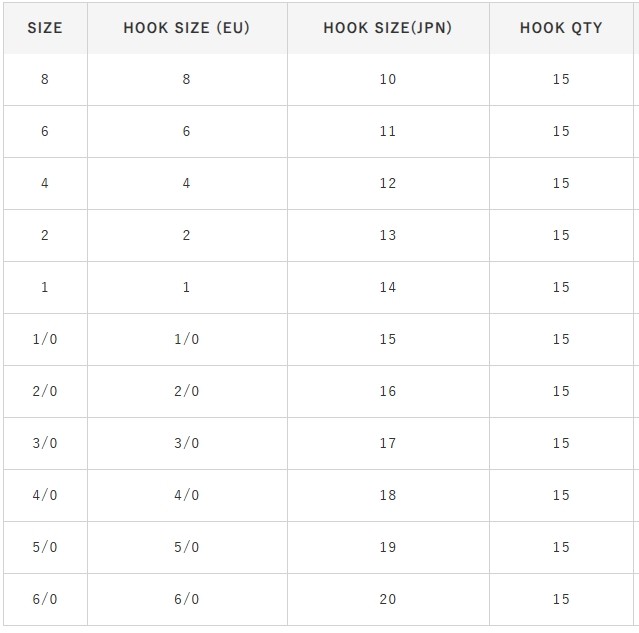Screen dimensions: 639x633
Task: Click the JPN hook size 14 cell
Action: (388, 287)
